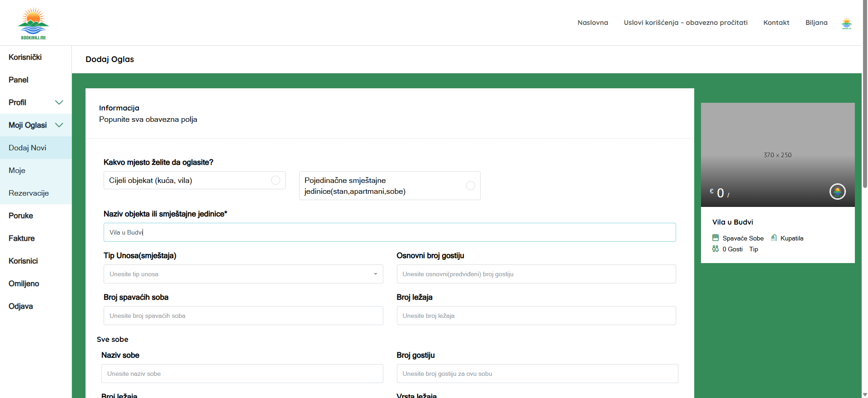Click the Bookiraj.me logo in header
This screenshot has width=868, height=398.
pyautogui.click(x=33, y=24)
